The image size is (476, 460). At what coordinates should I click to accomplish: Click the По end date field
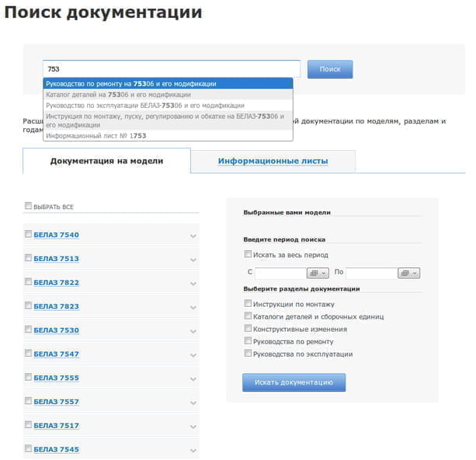[x=372, y=273]
